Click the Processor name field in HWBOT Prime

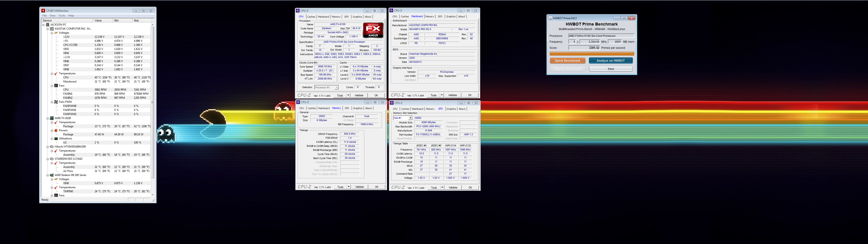coord(601,36)
